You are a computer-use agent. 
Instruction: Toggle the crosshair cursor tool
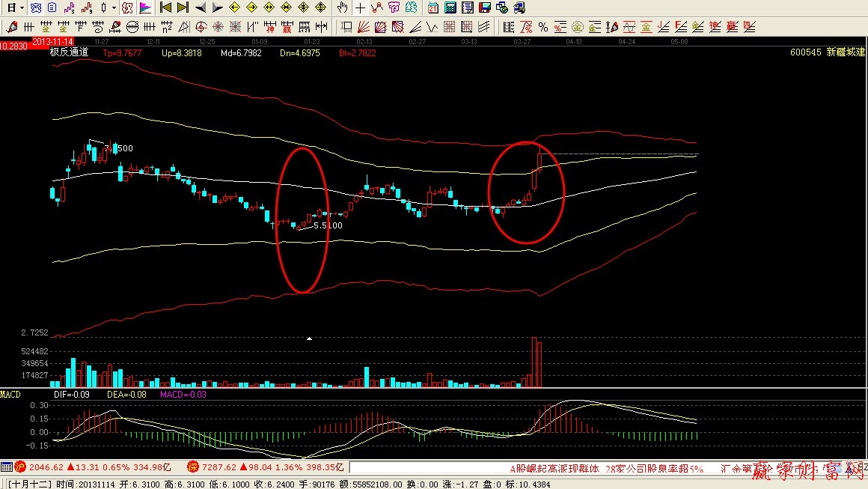pyautogui.click(x=360, y=8)
